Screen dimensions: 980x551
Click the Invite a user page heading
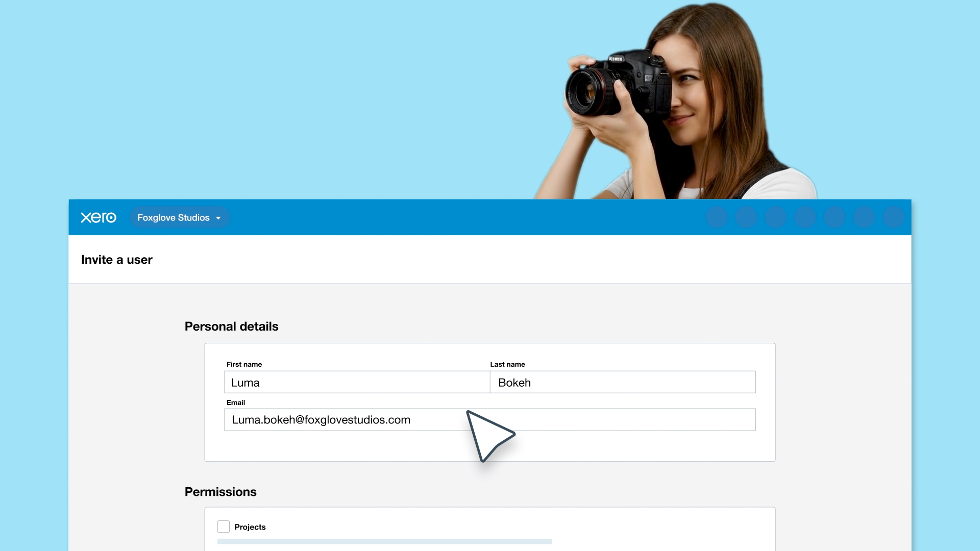117,260
